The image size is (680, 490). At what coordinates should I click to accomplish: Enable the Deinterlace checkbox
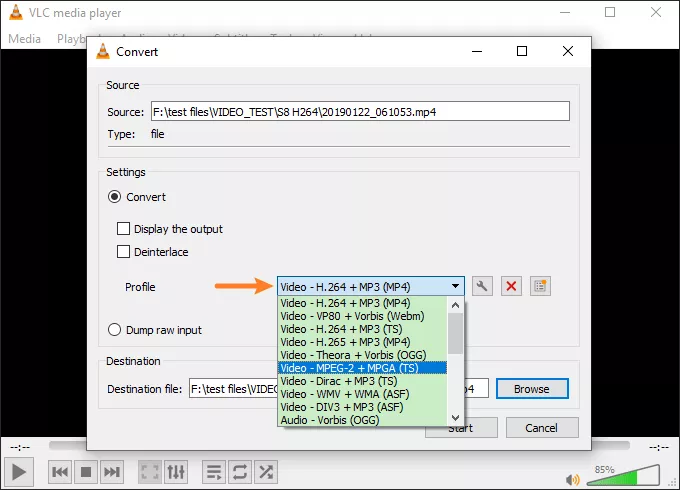(123, 252)
